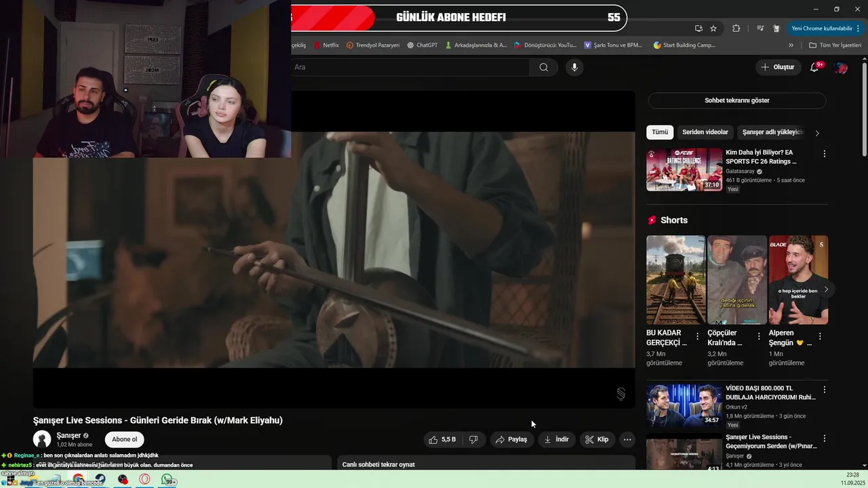Open the Geçemiyorum Serden video thumbnail
Screen dimensions: 868x488
(x=684, y=453)
